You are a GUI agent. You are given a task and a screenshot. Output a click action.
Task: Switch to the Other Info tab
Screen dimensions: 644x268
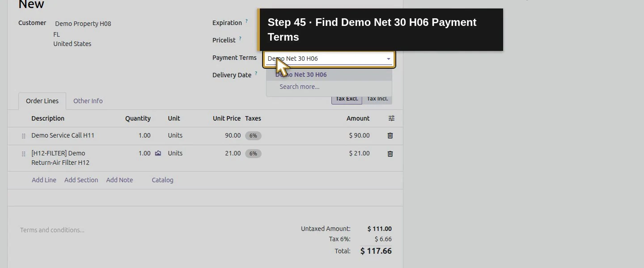coord(88,101)
